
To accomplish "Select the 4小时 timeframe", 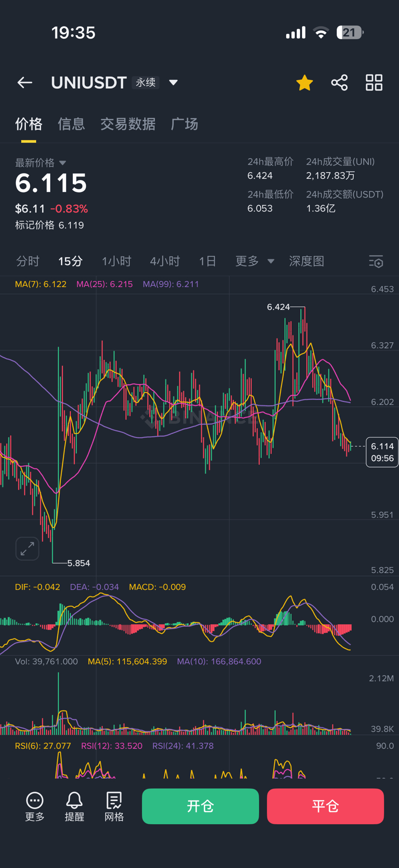I will click(x=165, y=261).
